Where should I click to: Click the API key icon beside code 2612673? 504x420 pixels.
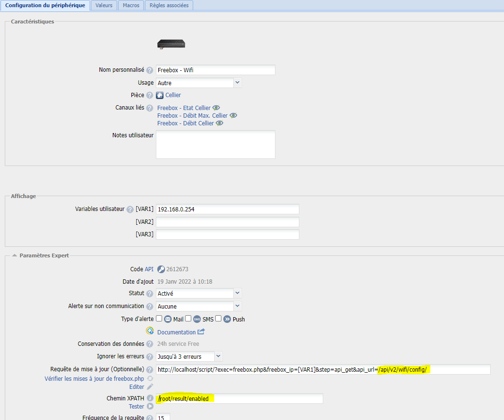[x=161, y=269]
